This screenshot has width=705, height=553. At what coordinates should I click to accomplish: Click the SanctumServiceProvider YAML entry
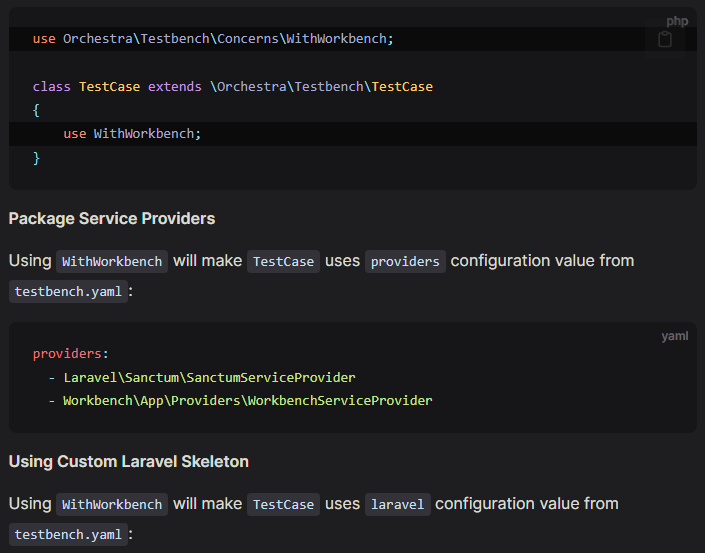tap(209, 377)
